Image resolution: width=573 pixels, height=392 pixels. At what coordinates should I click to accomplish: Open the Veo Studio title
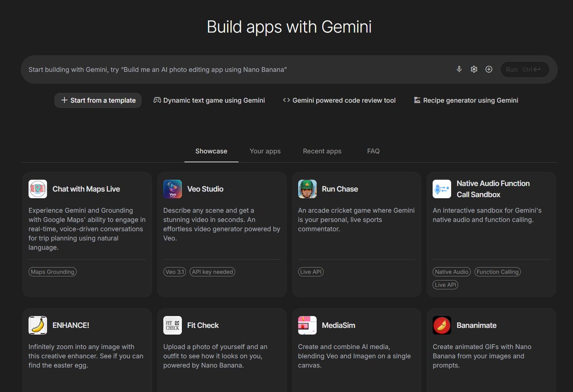205,189
